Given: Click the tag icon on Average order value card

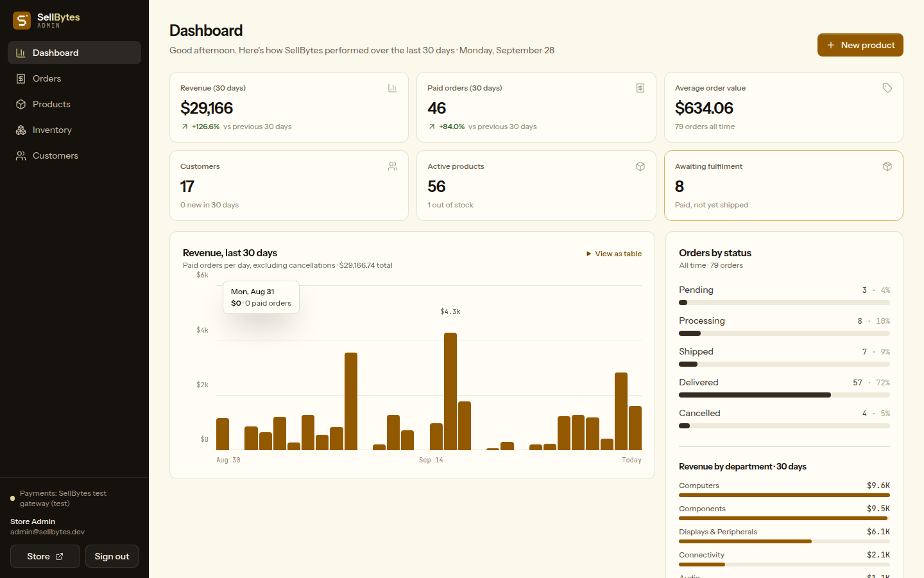Looking at the screenshot, I should (x=887, y=88).
